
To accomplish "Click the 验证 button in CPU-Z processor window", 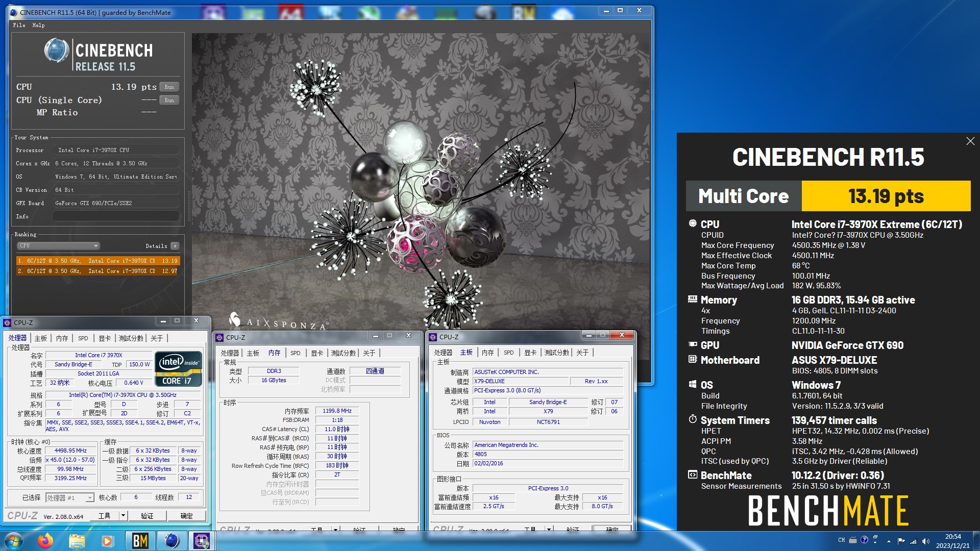I will 147,516.
